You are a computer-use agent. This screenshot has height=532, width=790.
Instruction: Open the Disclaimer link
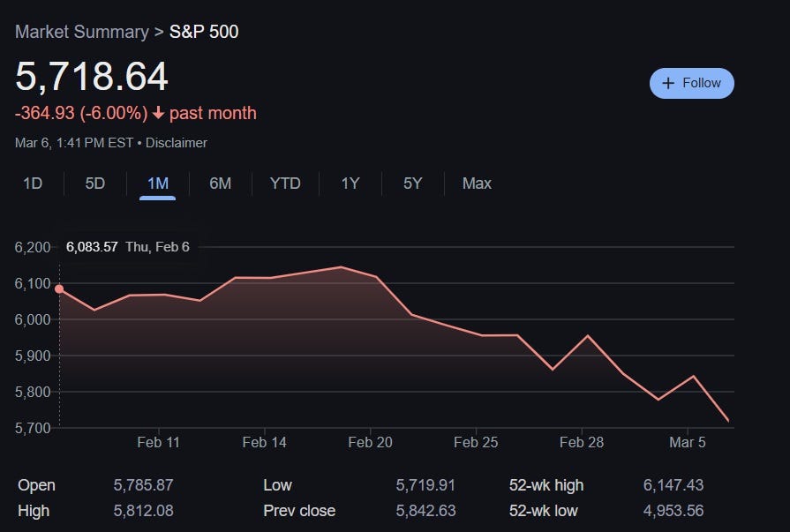[x=177, y=143]
